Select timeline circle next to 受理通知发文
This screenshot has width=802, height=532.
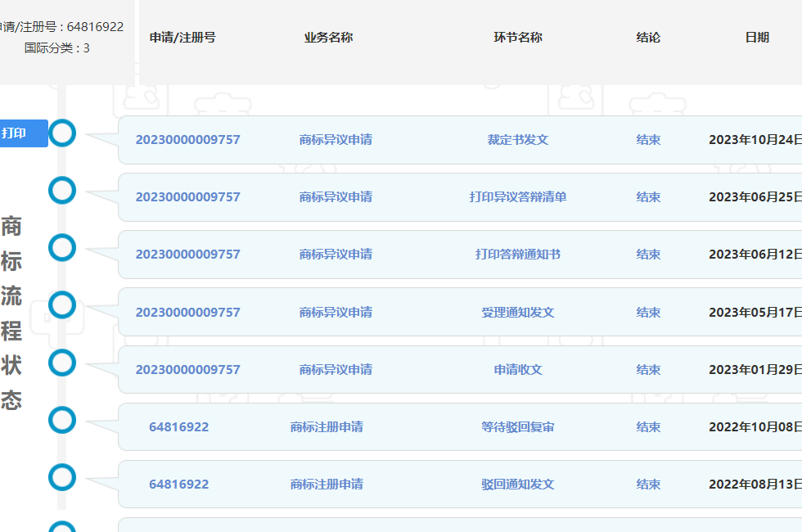coord(62,305)
